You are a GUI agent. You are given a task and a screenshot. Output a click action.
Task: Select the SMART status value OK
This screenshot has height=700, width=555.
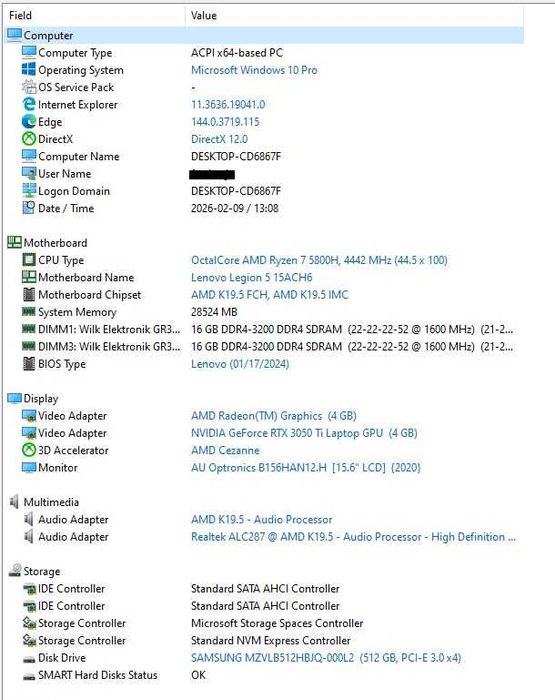click(x=198, y=675)
